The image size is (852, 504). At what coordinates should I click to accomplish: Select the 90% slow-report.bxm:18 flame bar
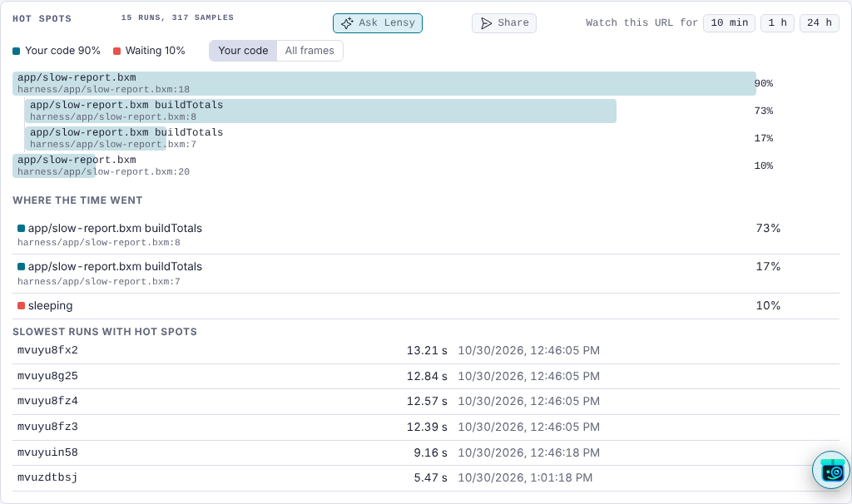point(384,84)
